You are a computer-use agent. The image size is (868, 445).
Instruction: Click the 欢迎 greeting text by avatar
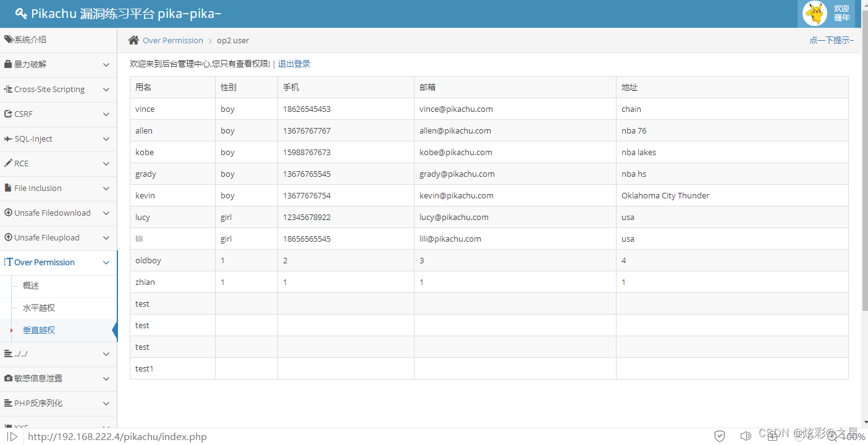tap(841, 9)
